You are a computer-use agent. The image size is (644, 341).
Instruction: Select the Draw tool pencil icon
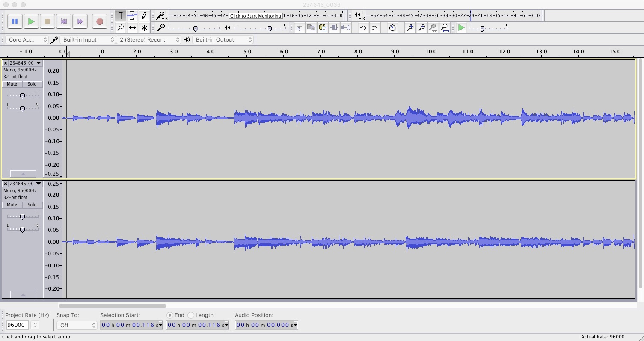coord(144,15)
